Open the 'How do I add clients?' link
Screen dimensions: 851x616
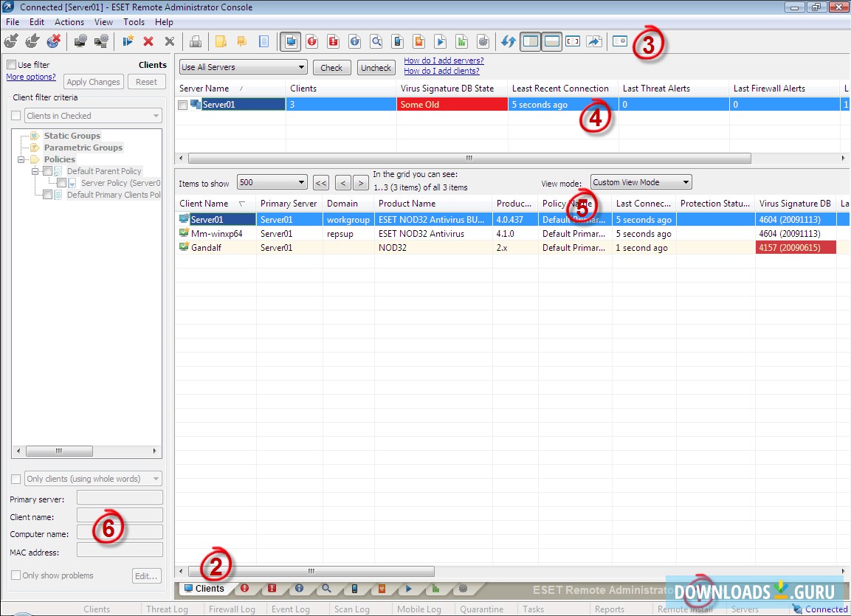click(442, 71)
